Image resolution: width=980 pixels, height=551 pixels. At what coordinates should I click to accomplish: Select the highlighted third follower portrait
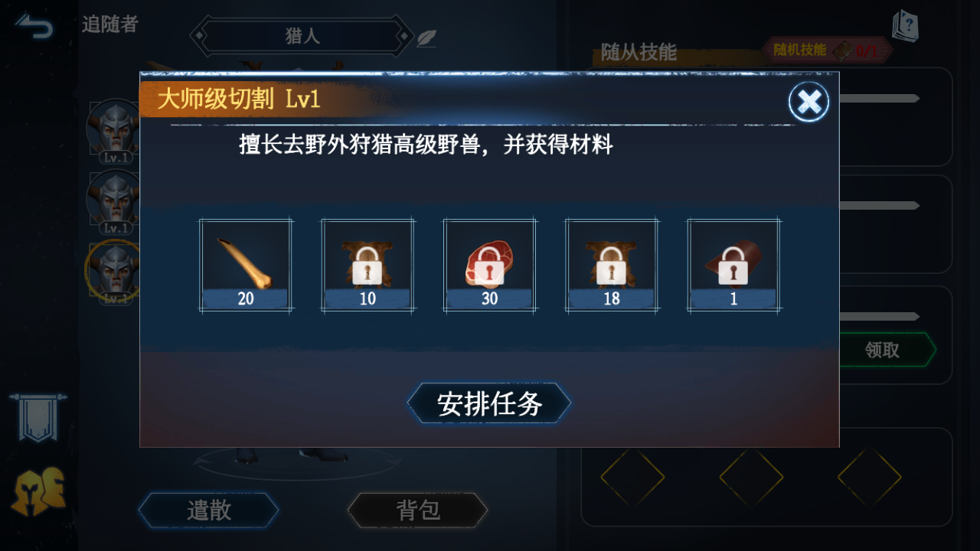click(x=113, y=272)
